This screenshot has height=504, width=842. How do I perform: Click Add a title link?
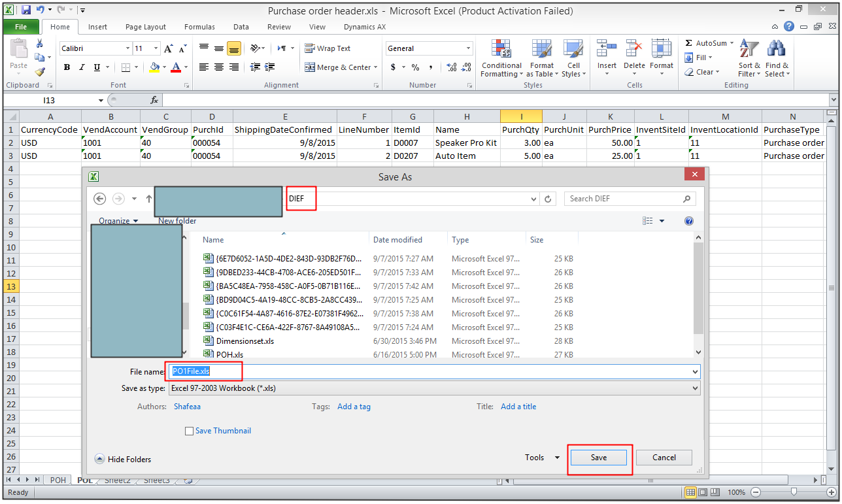coord(518,407)
